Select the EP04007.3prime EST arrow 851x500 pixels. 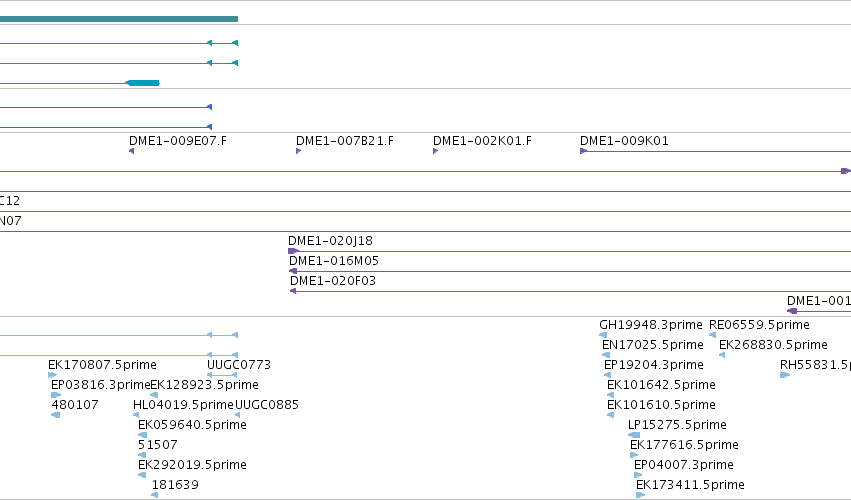click(638, 475)
